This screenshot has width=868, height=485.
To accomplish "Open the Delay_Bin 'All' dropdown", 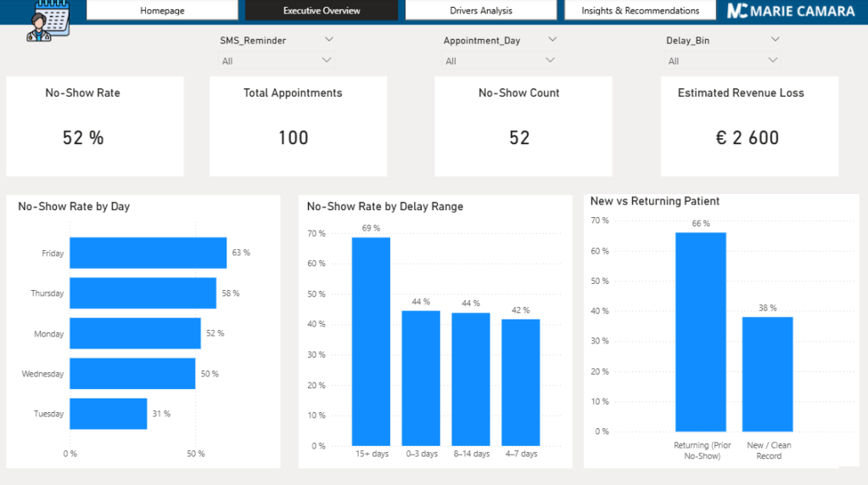I will pos(722,61).
